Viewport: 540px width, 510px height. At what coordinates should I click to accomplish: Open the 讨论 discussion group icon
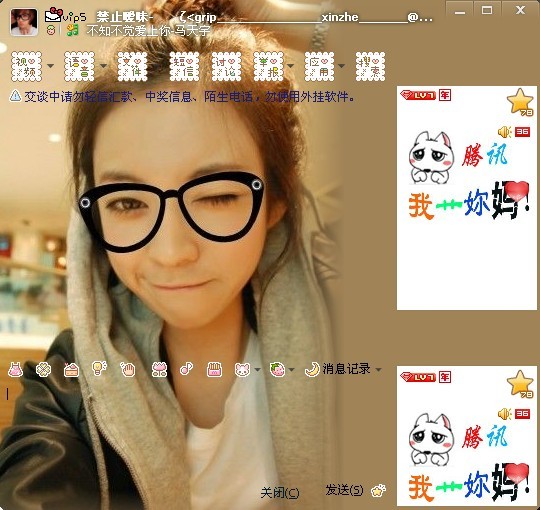[x=226, y=66]
